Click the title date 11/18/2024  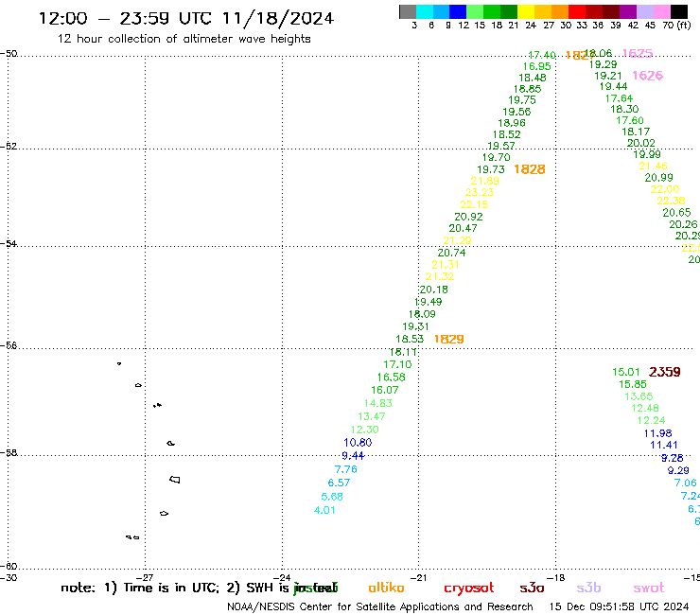pyautogui.click(x=278, y=19)
